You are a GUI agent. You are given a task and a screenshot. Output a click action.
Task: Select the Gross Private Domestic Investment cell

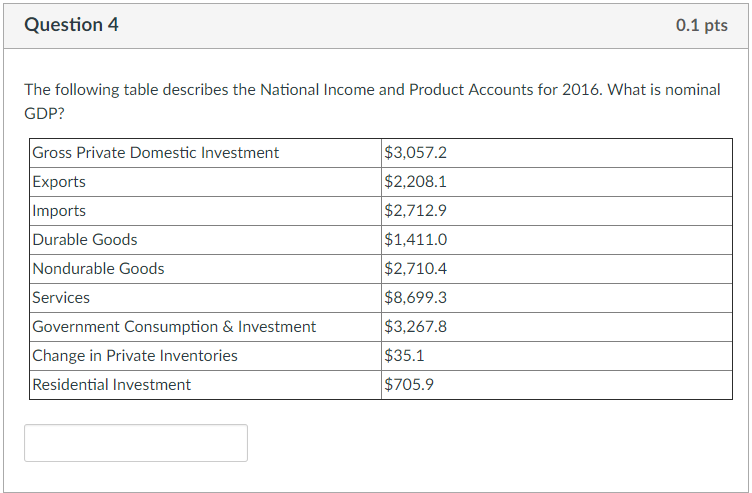point(205,153)
